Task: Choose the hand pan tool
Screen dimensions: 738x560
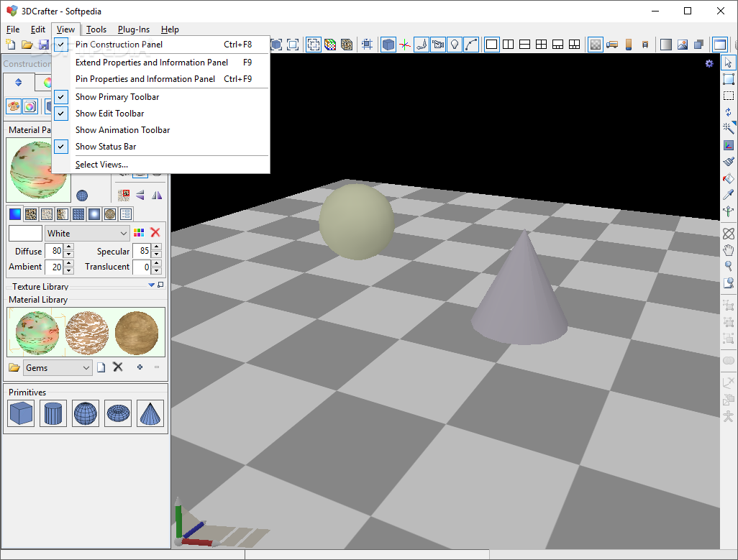Action: 728,249
